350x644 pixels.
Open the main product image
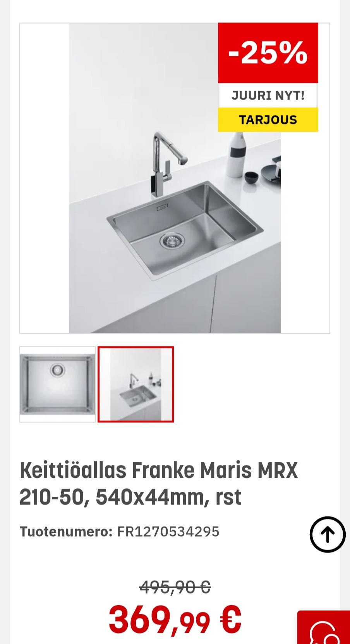coord(175,178)
